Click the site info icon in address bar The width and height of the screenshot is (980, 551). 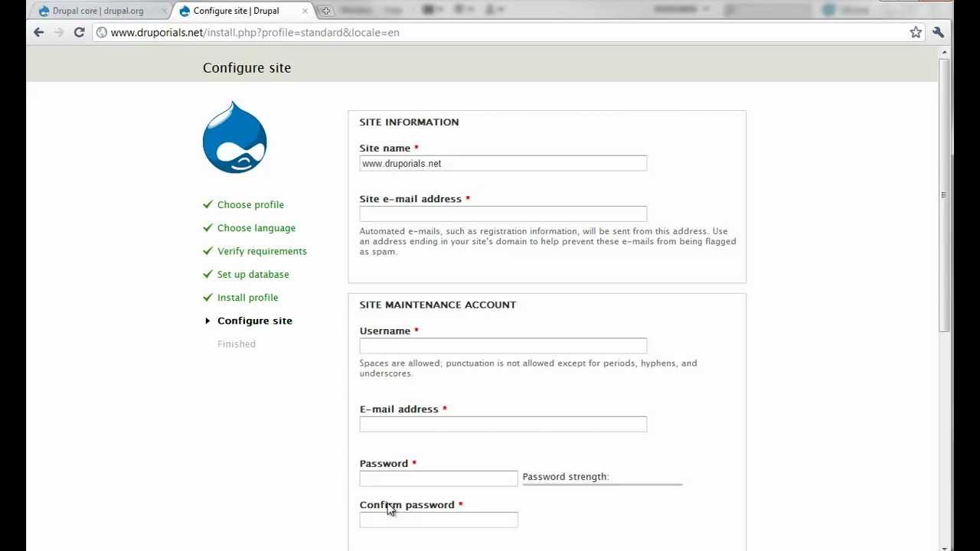(101, 32)
